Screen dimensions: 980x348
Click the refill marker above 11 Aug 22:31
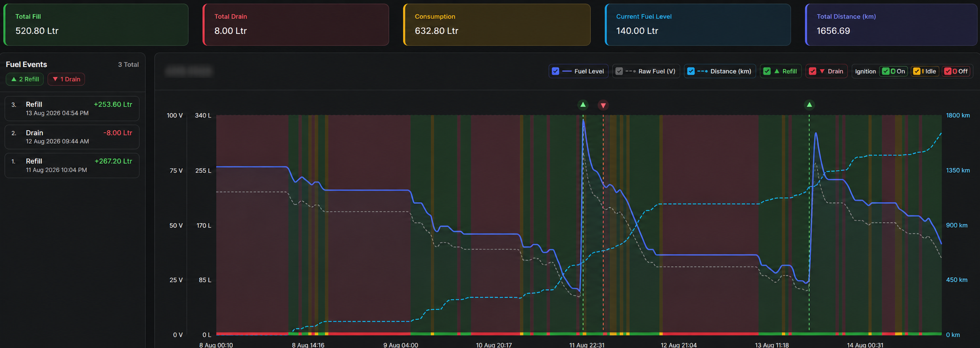583,105
